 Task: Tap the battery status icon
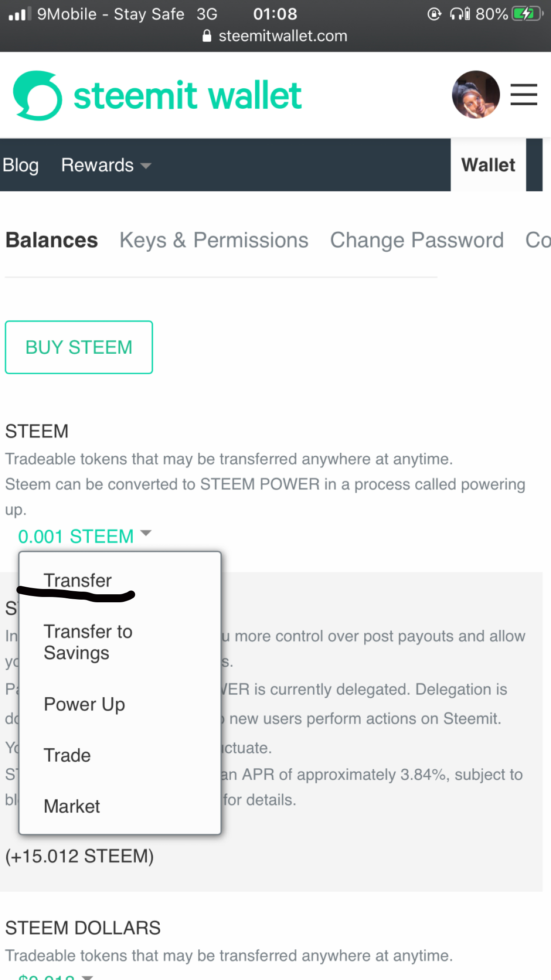pos(527,14)
